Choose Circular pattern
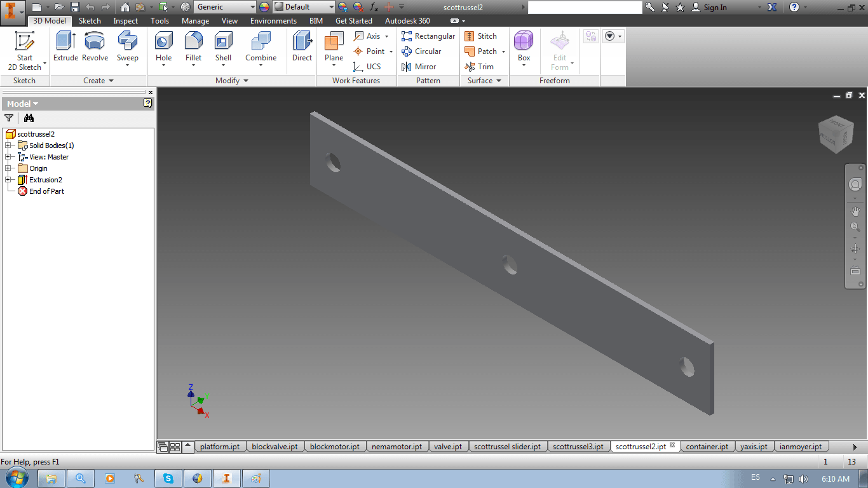Viewport: 868px width, 488px height. coord(421,51)
